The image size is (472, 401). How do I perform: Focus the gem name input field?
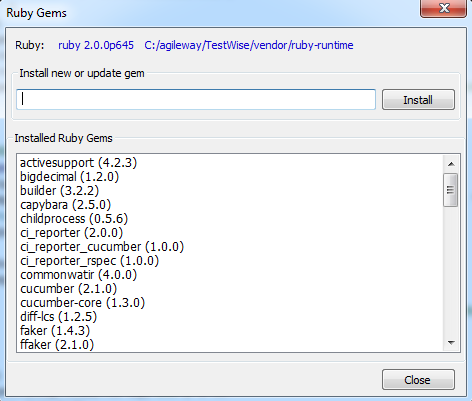tap(196, 99)
